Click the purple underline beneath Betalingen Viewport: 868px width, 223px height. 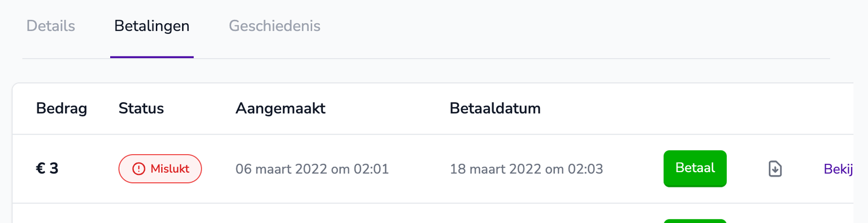152,57
